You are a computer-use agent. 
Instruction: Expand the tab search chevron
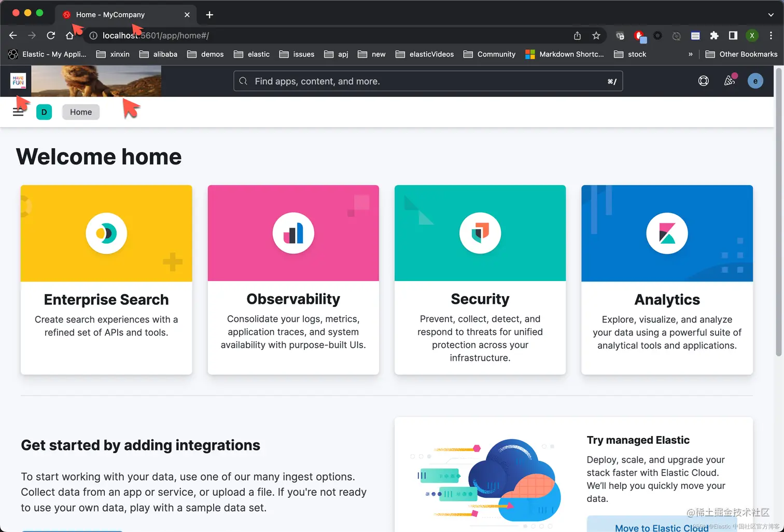click(x=771, y=15)
